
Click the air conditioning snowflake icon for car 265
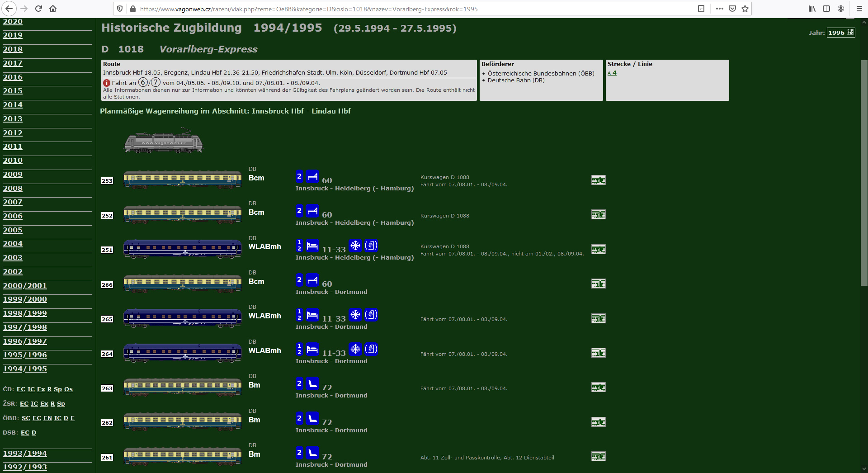pos(355,315)
